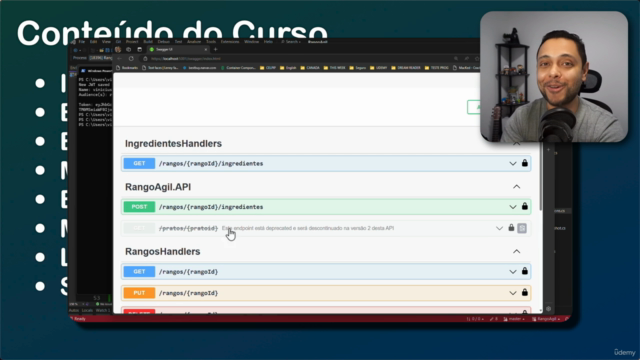Viewport: 640px width, 360px height.
Task: Click the workspaces icon beside browser profile
Action: click(x=129, y=49)
